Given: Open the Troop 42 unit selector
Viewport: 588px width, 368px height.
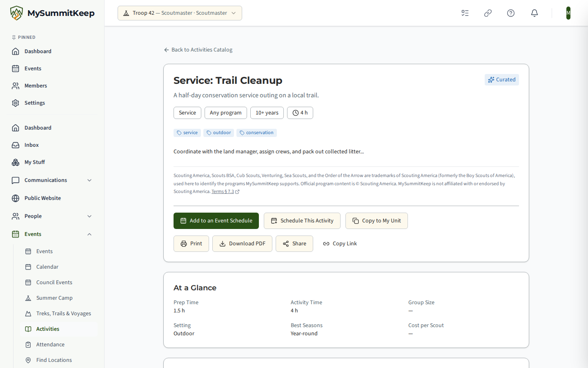Looking at the screenshot, I should click(x=180, y=13).
